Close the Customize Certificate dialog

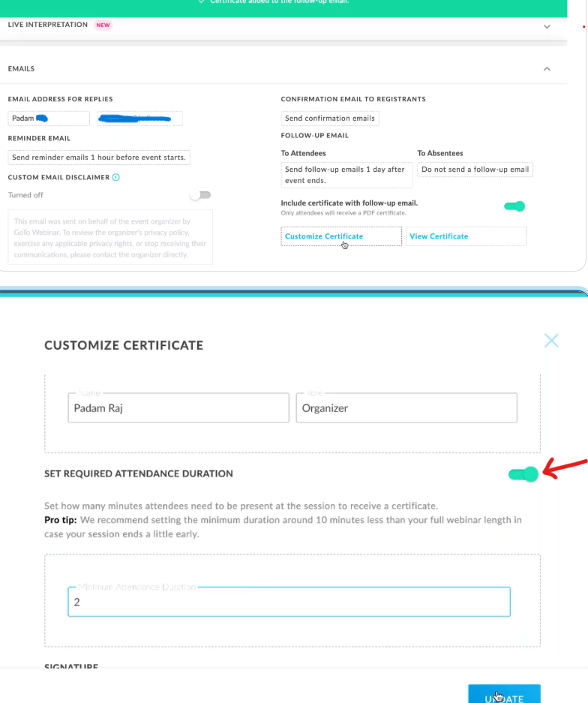coord(551,341)
